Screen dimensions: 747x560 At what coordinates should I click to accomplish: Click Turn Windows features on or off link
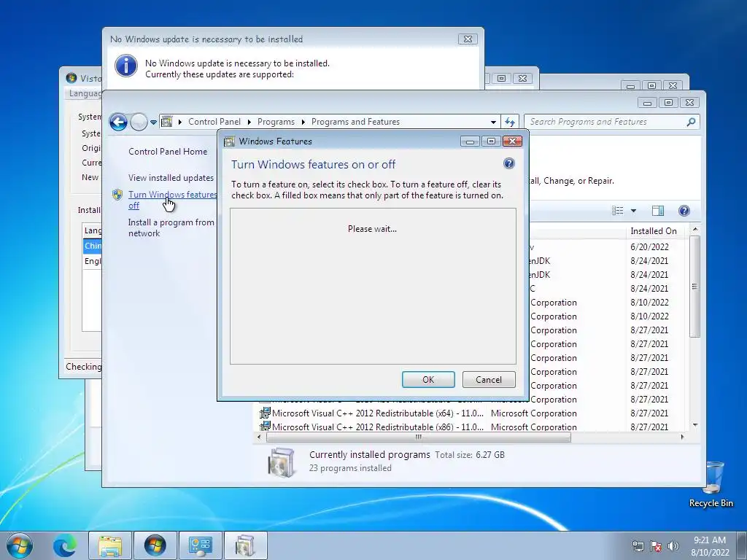172,200
